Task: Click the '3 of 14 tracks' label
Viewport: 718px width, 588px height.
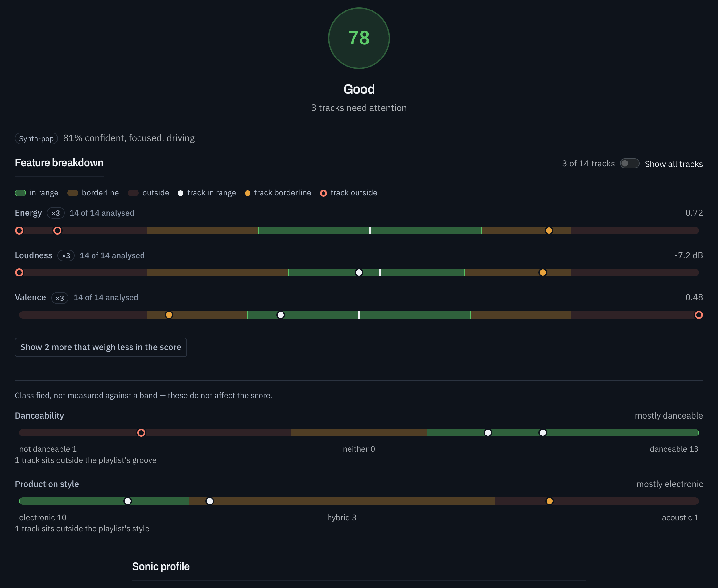Action: point(588,164)
